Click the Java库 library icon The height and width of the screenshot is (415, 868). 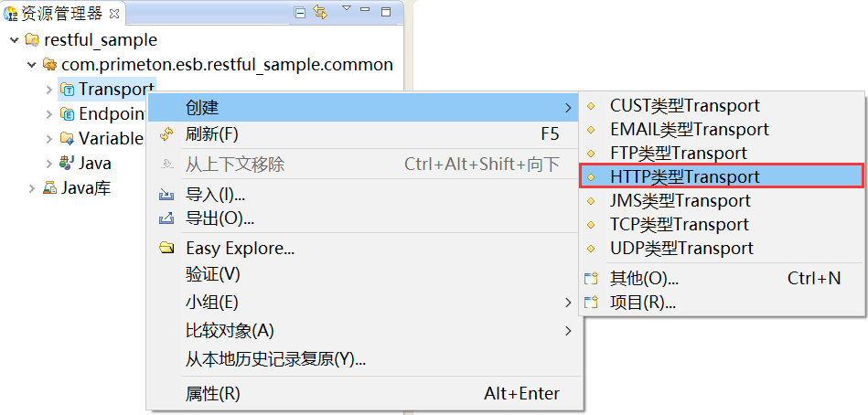[49, 188]
